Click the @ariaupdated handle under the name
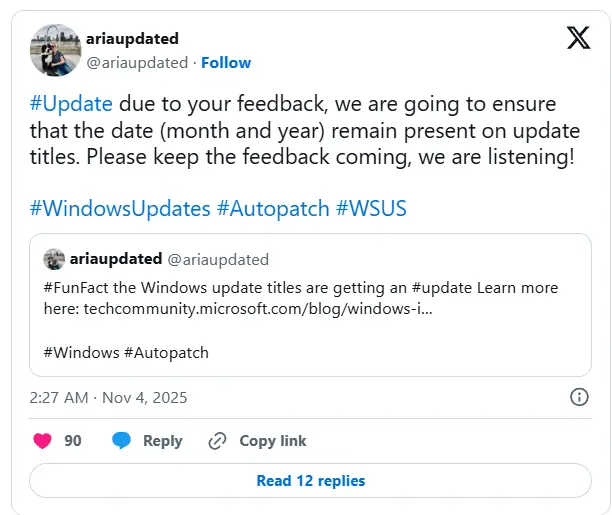The image size is (612, 515). click(x=138, y=62)
